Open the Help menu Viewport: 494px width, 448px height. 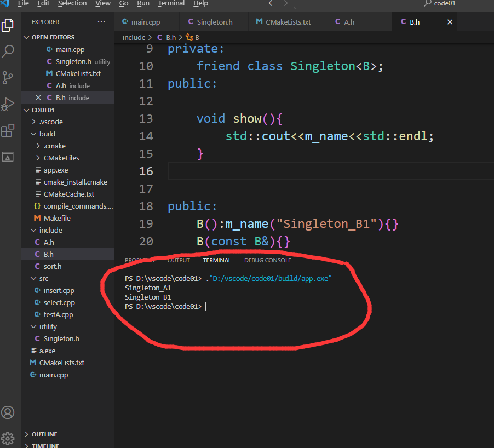200,3
